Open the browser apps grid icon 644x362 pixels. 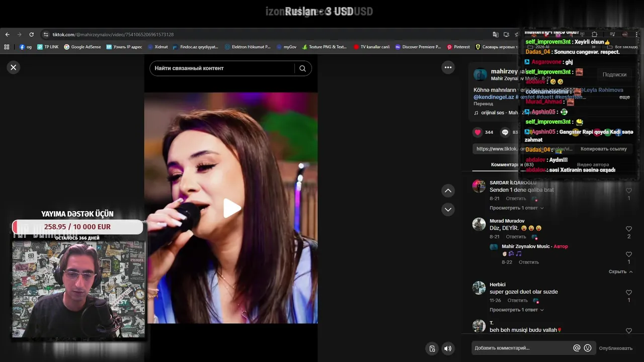[x=7, y=47]
